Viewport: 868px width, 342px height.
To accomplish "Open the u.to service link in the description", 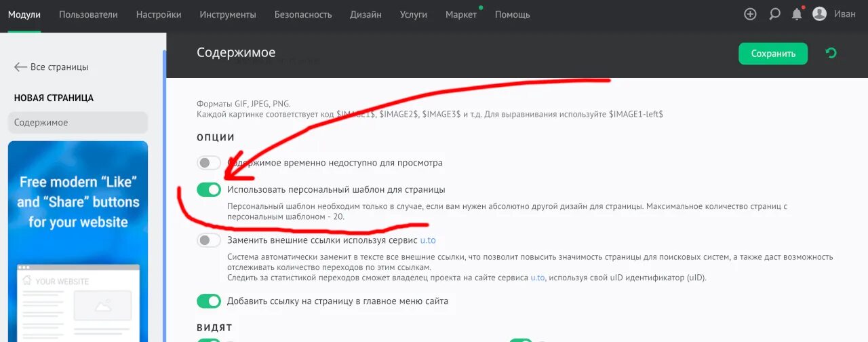I will pyautogui.click(x=537, y=278).
